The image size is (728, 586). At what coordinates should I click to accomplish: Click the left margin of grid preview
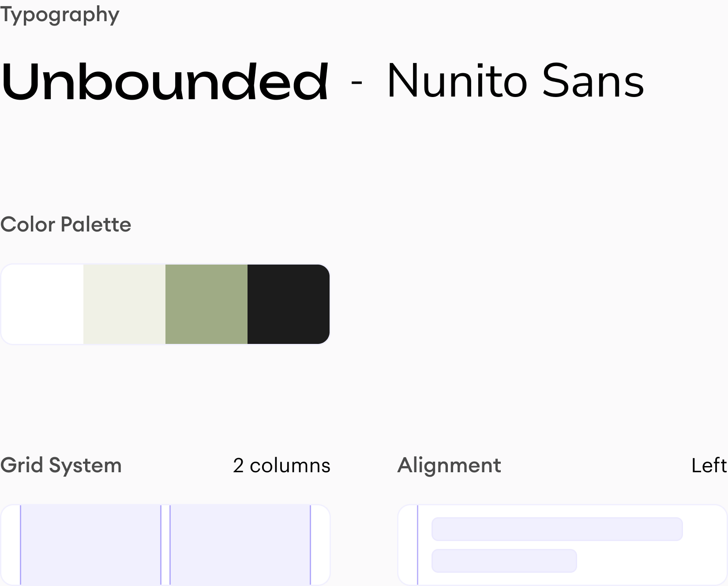point(11,545)
